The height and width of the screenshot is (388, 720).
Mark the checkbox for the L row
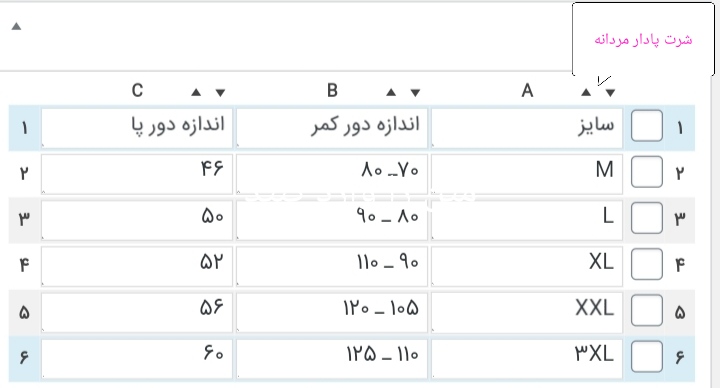[647, 218]
